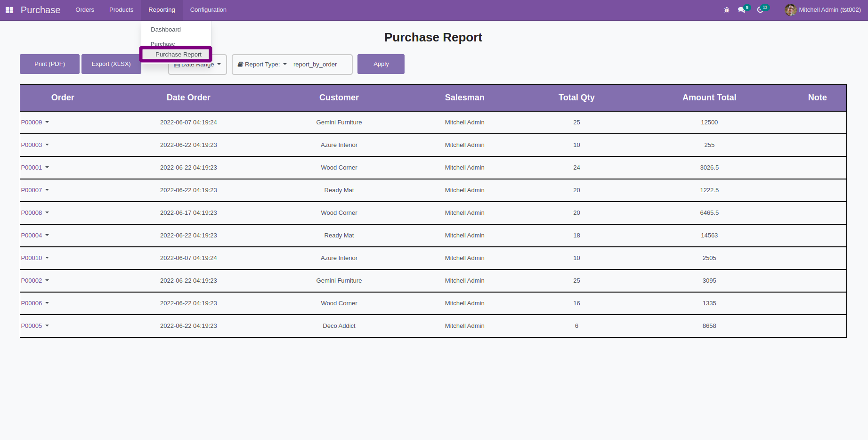Screen dimensions: 868x440
Task: Open the dropdown for order P00004
Action: (x=47, y=236)
